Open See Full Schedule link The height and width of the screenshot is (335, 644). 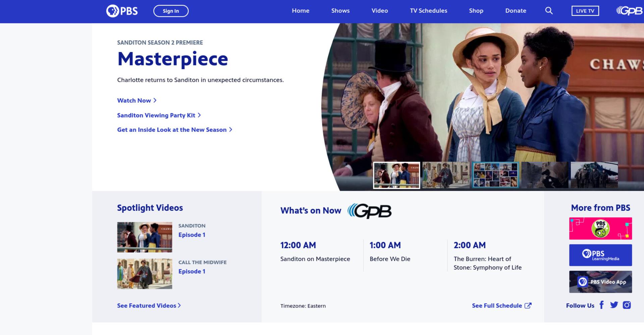501,305
